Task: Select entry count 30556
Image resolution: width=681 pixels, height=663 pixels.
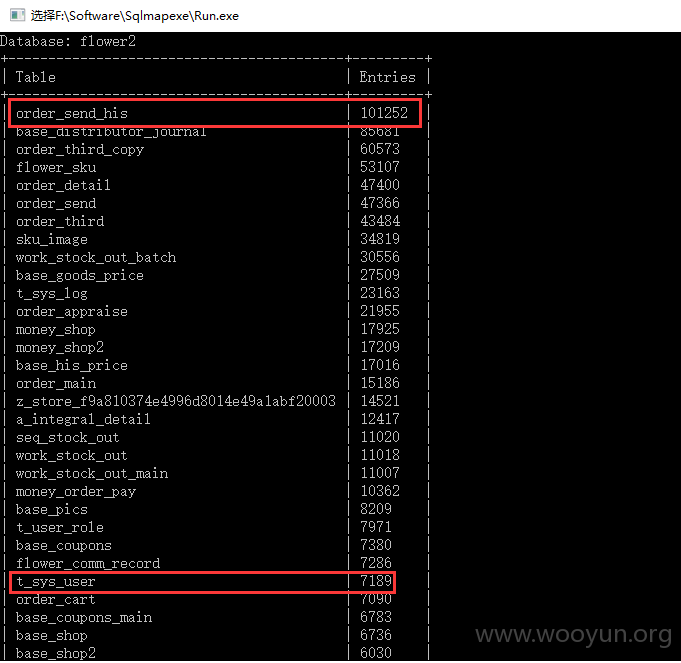Action: tap(380, 257)
